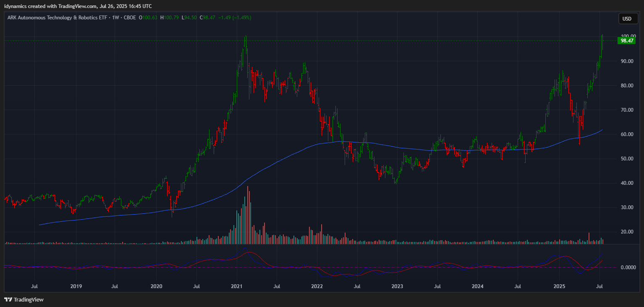Screen dimensions: 644x307
Task: Click the 60.00 price axis label
Action: point(627,134)
